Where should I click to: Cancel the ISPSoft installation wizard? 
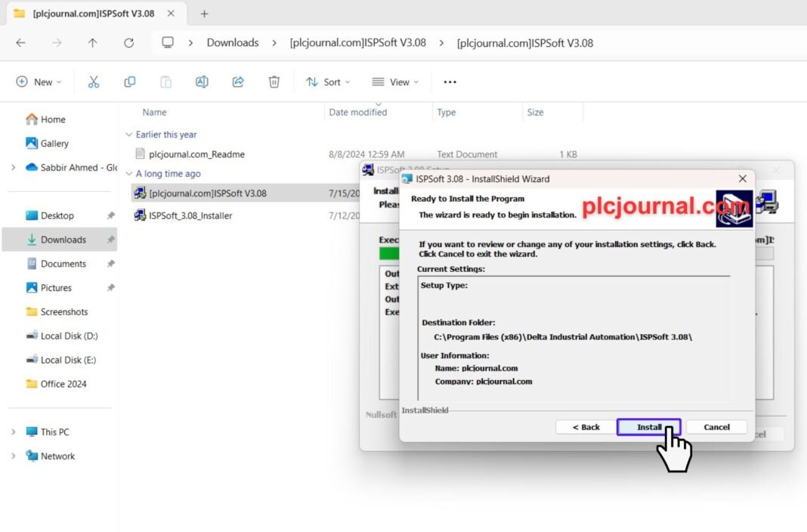(x=716, y=427)
